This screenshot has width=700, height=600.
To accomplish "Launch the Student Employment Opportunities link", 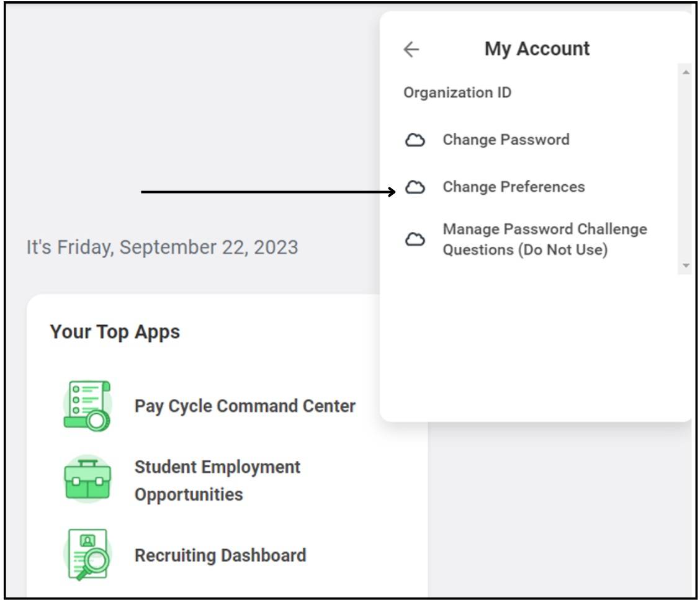I will click(x=217, y=480).
